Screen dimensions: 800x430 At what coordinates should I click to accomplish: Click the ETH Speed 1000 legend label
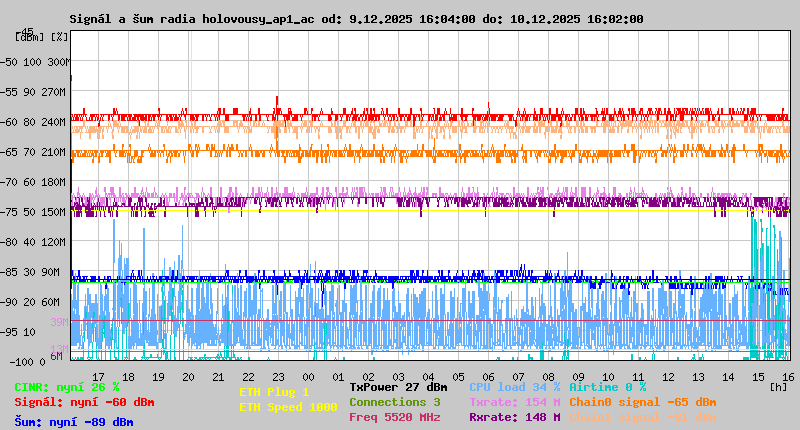coord(288,407)
